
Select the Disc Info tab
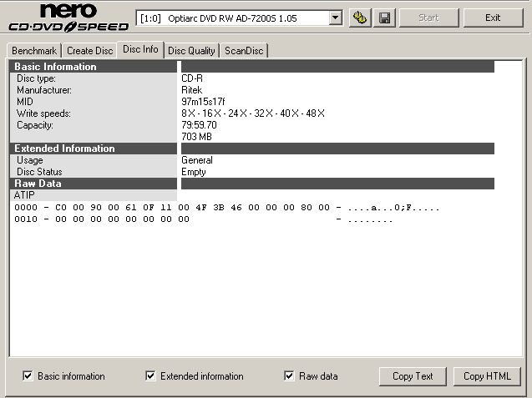point(139,49)
